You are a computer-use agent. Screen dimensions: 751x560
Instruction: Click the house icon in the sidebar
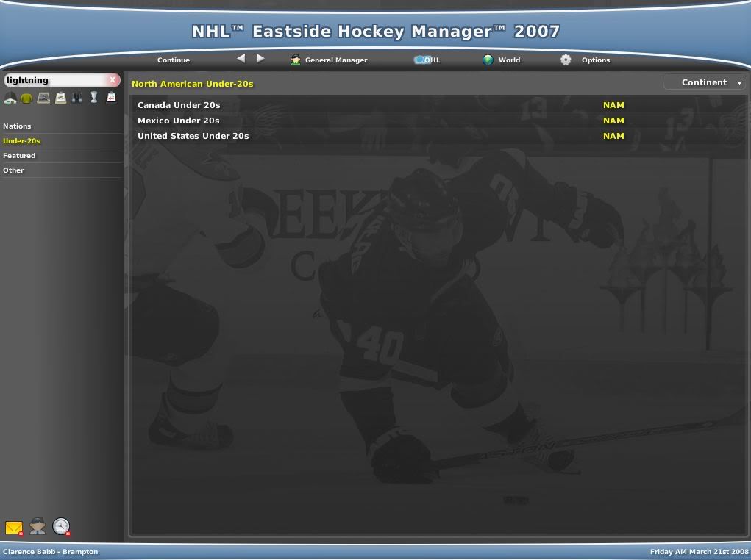tap(10, 98)
